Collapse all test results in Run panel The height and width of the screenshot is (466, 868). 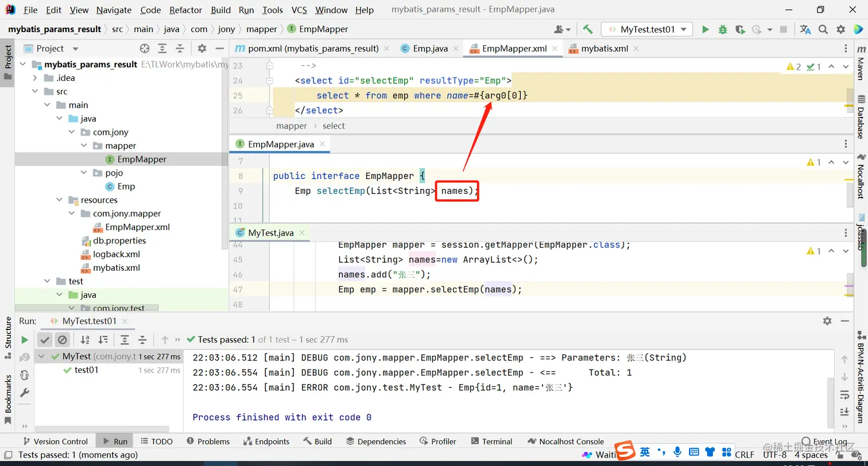pyautogui.click(x=142, y=340)
